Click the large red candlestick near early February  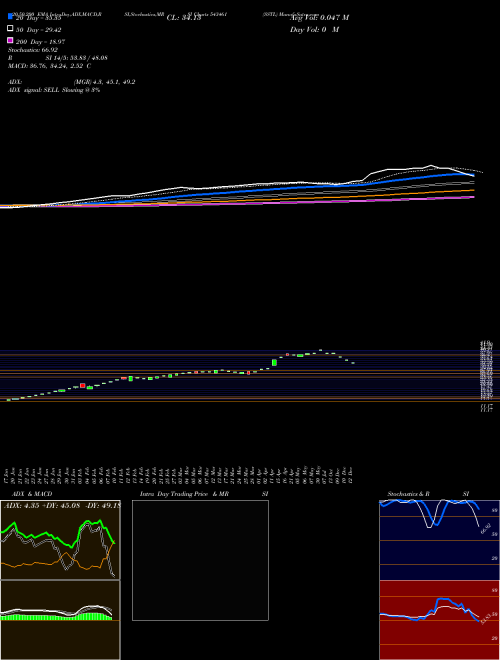tap(83, 386)
